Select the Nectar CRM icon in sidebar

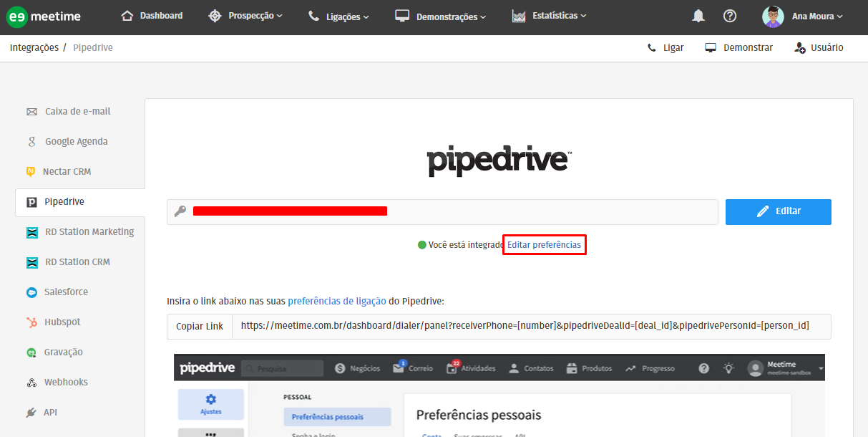[31, 172]
